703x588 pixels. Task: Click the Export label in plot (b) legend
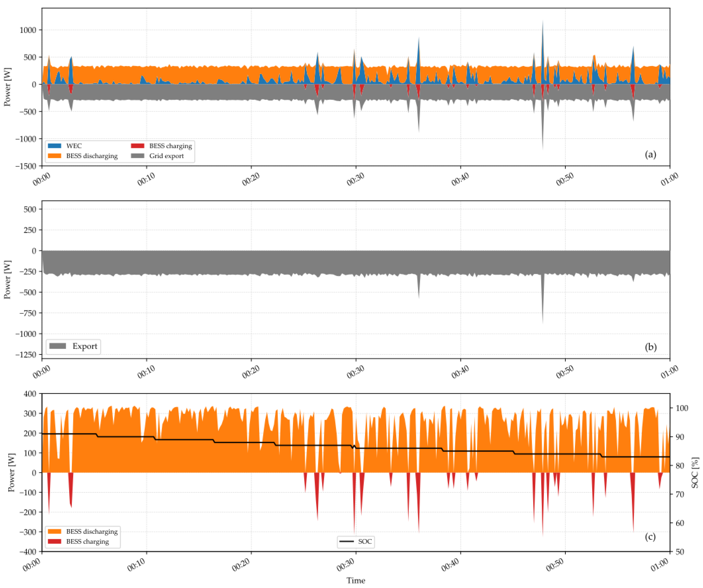[x=85, y=346]
